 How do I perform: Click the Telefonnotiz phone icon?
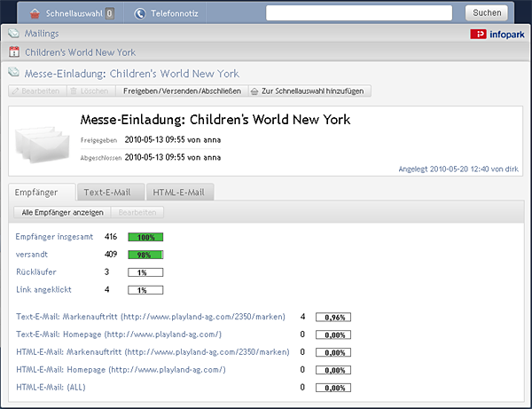pos(140,13)
